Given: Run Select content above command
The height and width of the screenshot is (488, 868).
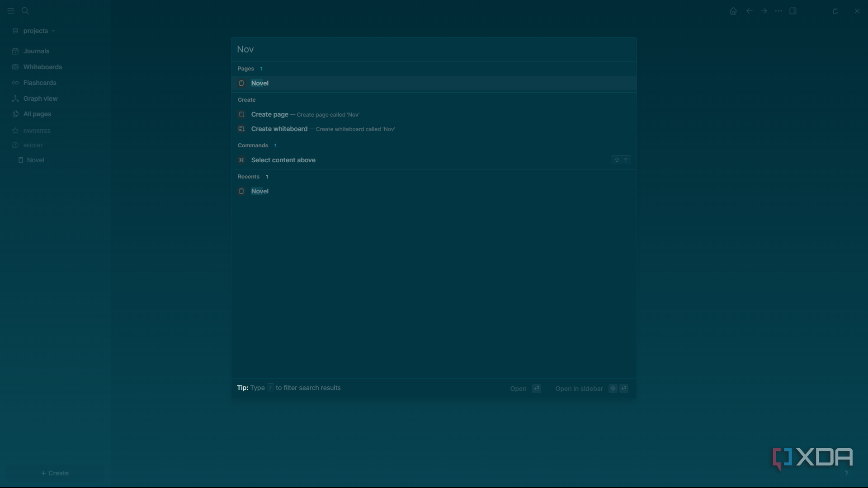Looking at the screenshot, I should click(434, 160).
